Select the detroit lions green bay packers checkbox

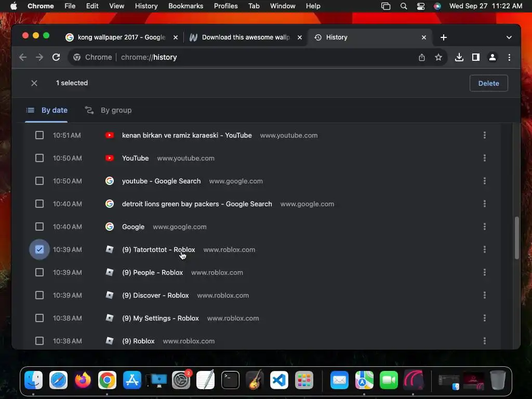(x=39, y=204)
